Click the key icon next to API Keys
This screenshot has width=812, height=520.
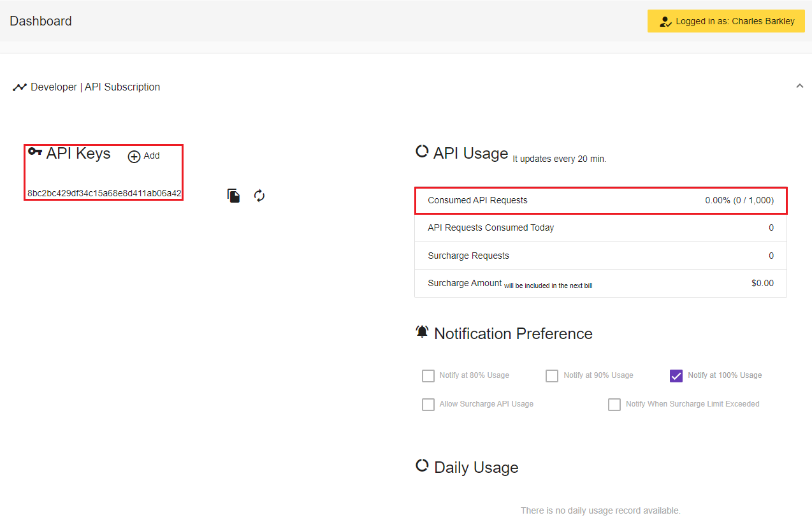(x=35, y=152)
